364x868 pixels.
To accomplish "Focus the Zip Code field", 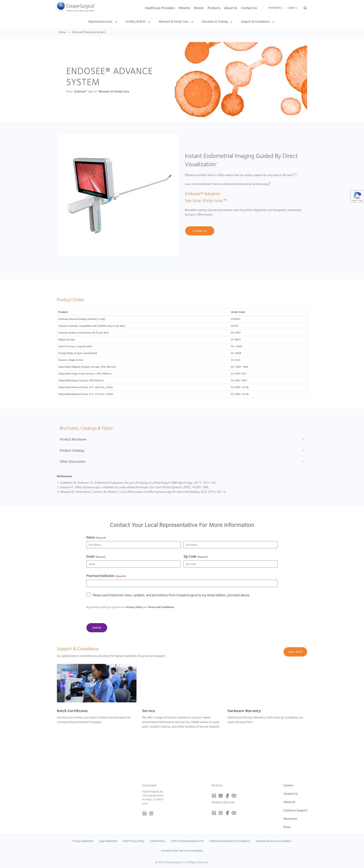I will tap(231, 564).
